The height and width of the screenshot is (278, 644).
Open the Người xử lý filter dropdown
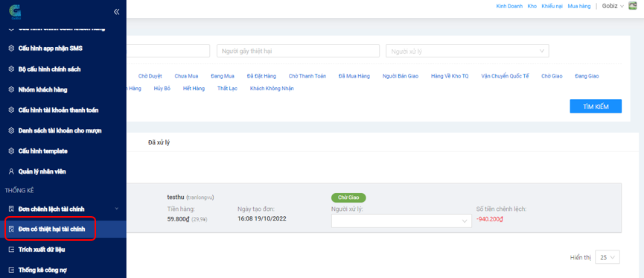(x=468, y=51)
